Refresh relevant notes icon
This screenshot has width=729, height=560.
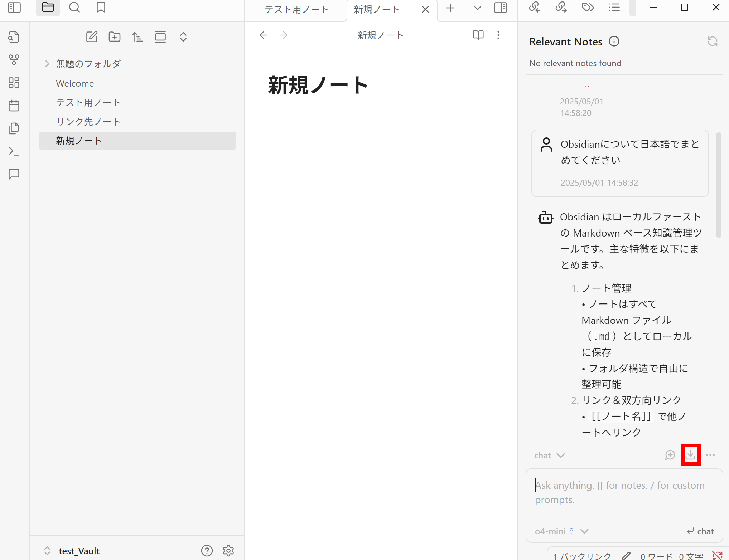pos(713,42)
